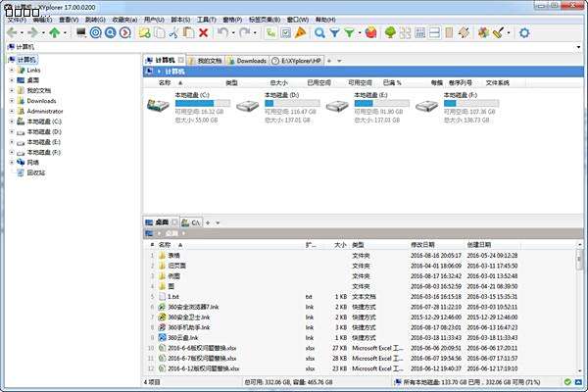Create a new folder via toolbar icon
The image size is (588, 392).
click(145, 33)
